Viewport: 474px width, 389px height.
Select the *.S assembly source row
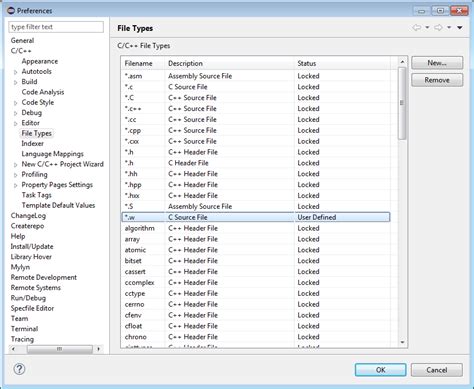click(x=256, y=206)
